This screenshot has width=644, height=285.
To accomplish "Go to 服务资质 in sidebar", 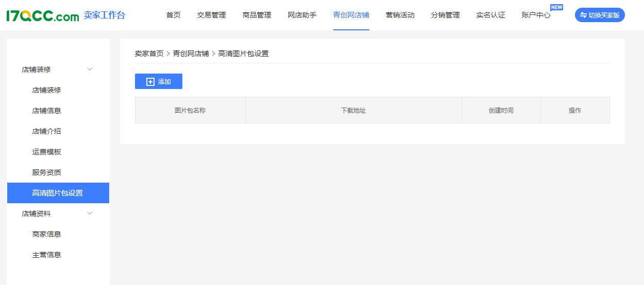I will point(46,172).
